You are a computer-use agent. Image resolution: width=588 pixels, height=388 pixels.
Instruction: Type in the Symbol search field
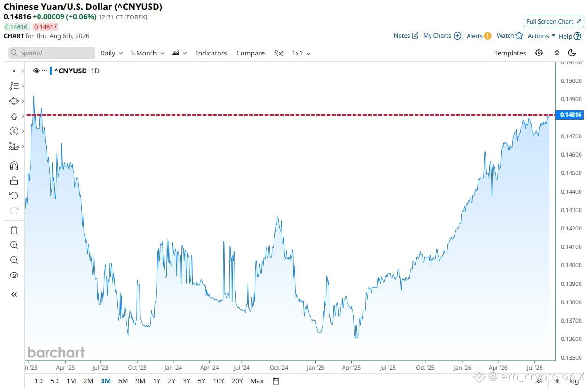click(x=52, y=53)
